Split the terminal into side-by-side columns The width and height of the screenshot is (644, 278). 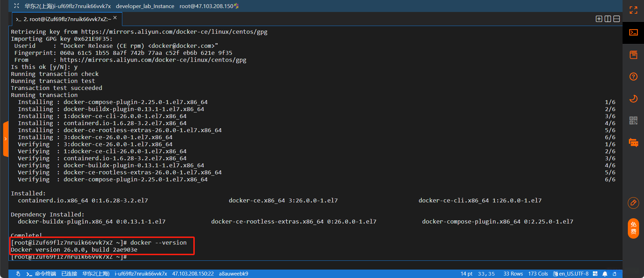pyautogui.click(x=608, y=19)
